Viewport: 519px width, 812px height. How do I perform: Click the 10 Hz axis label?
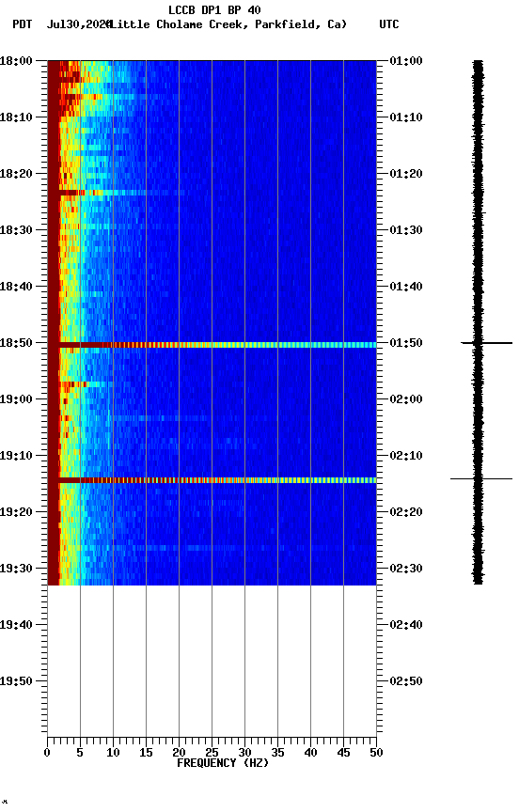coord(113,753)
